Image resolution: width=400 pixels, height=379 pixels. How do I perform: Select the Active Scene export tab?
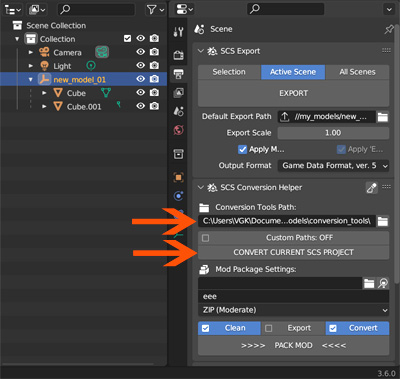pos(293,72)
